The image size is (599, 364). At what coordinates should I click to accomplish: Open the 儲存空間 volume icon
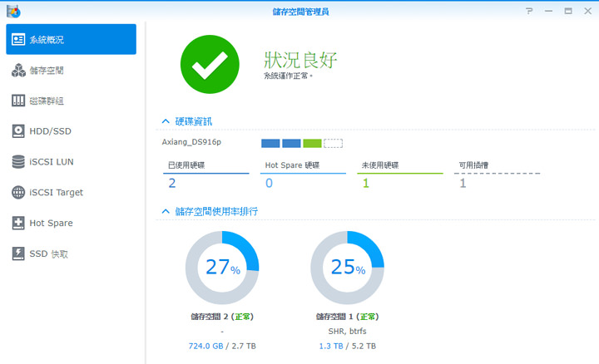18,71
